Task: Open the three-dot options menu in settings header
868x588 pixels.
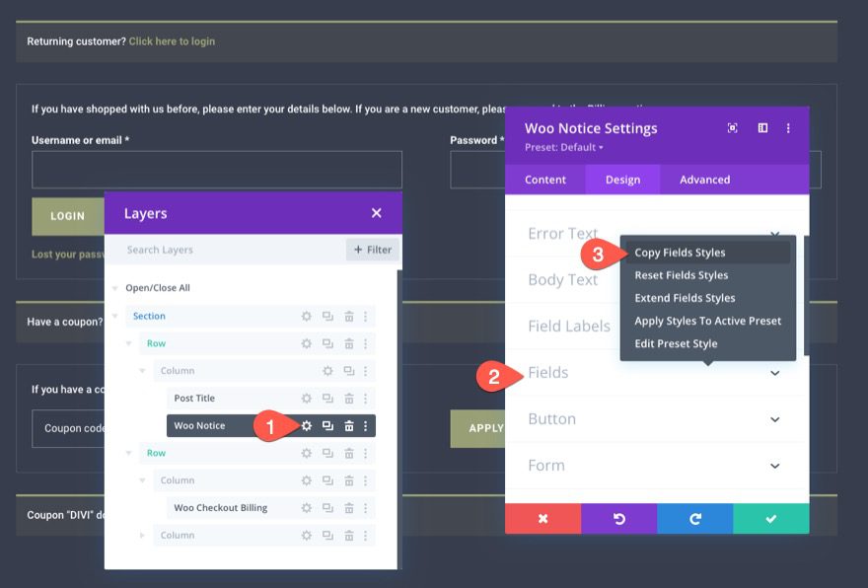Action: click(x=787, y=128)
